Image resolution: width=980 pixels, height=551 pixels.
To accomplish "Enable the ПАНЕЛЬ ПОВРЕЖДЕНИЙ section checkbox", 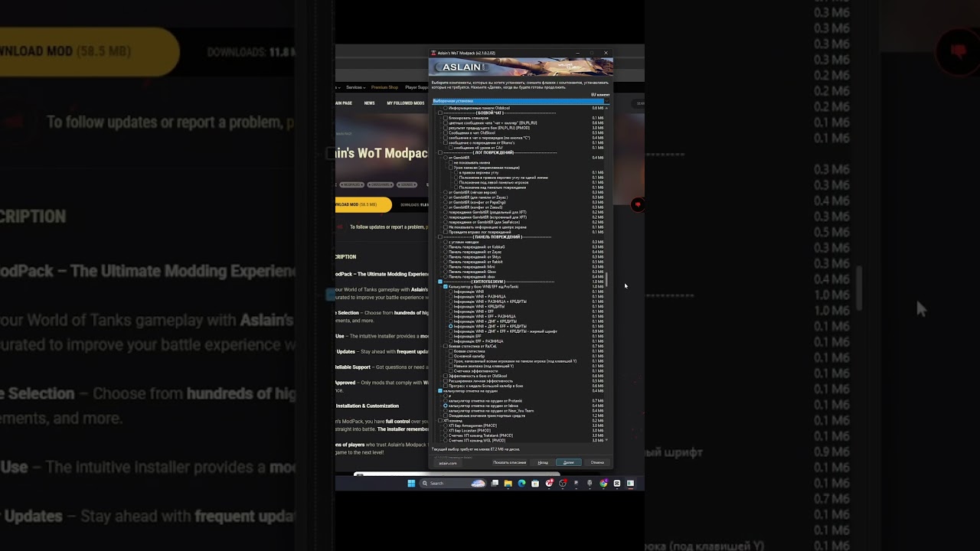I will pyautogui.click(x=440, y=236).
